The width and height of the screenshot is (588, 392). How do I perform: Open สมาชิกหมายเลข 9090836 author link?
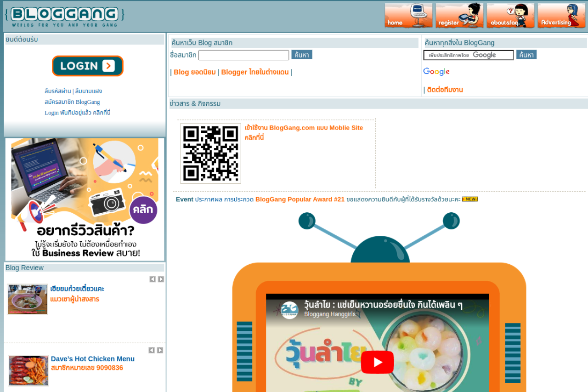pos(87,368)
